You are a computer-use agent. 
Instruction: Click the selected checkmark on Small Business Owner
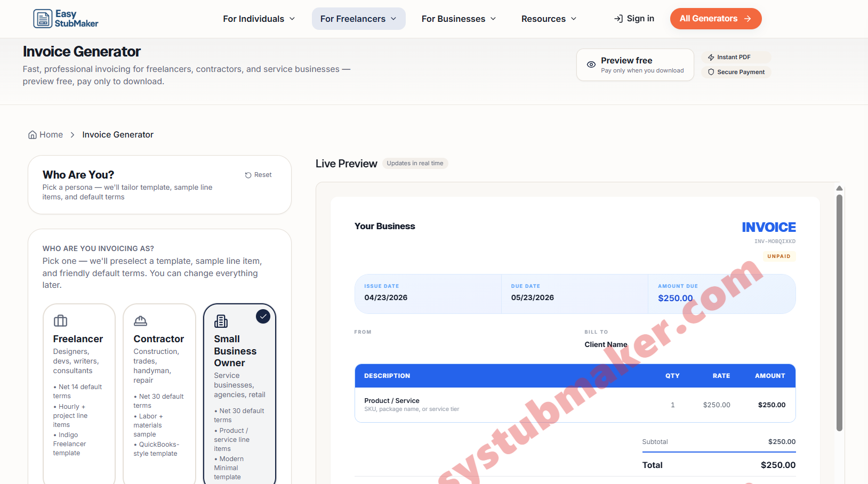(263, 316)
